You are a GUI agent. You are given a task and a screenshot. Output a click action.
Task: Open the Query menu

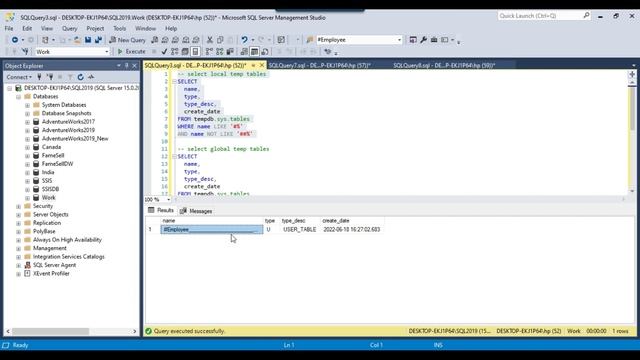[69, 29]
